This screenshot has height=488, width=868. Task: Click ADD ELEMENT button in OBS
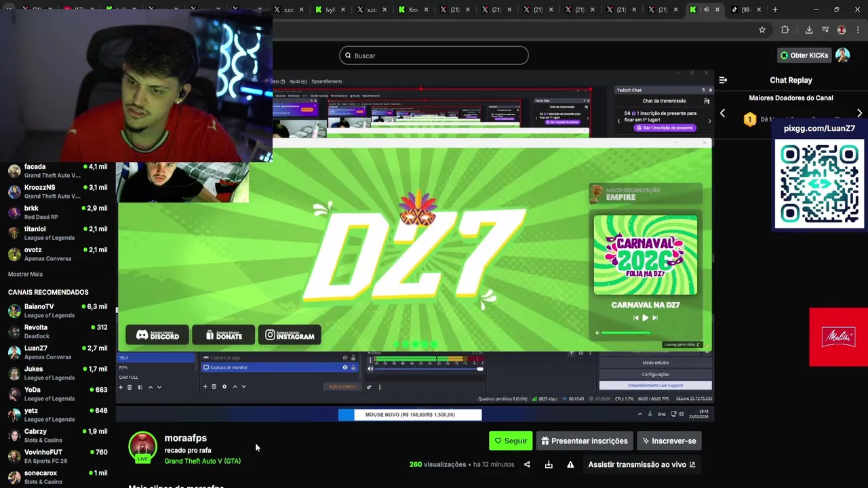[x=342, y=386]
